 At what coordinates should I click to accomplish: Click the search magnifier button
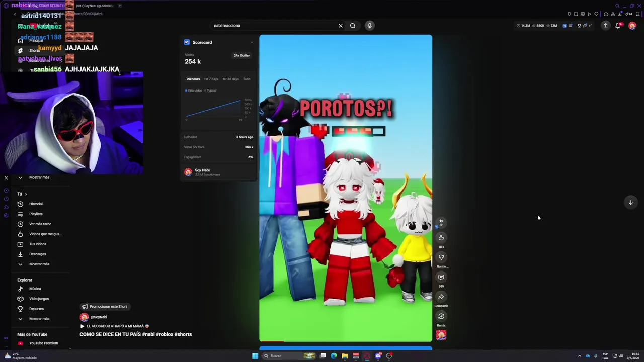tap(353, 26)
